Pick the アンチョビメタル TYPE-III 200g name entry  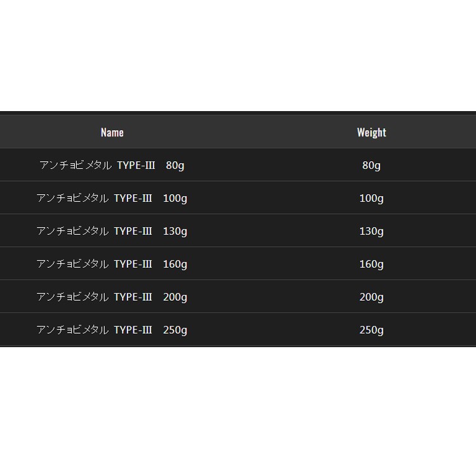click(112, 298)
